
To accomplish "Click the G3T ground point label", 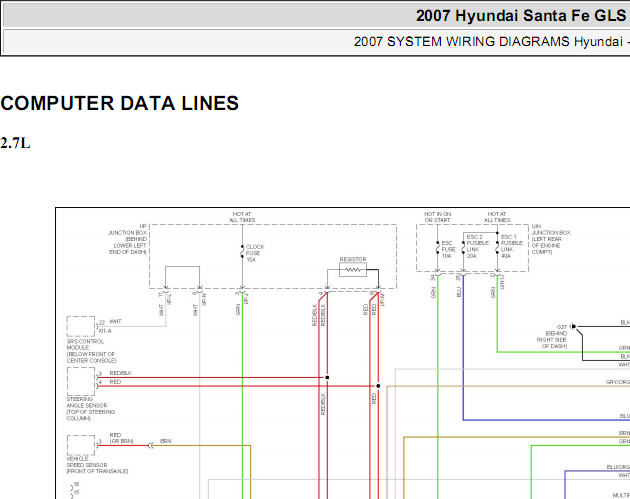I will tap(562, 327).
